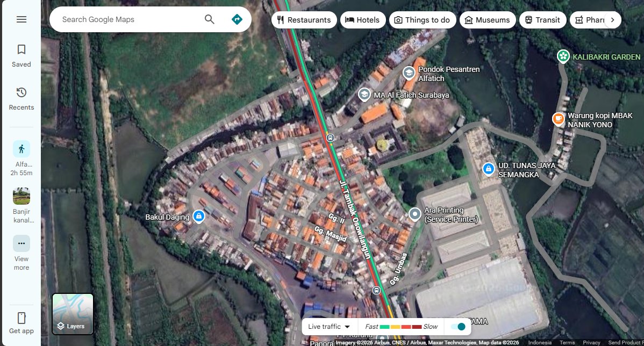Filter by Restaurants chip
644x346 pixels.
coord(304,20)
